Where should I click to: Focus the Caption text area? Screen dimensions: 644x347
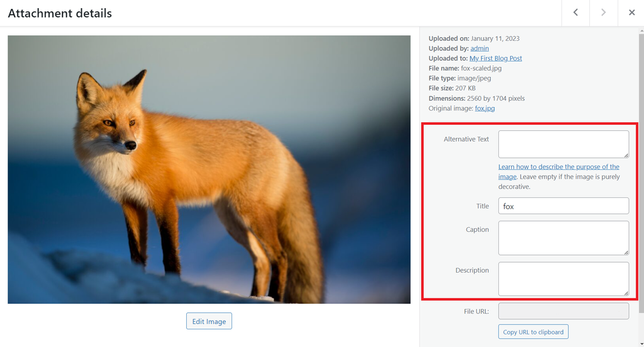coord(563,237)
